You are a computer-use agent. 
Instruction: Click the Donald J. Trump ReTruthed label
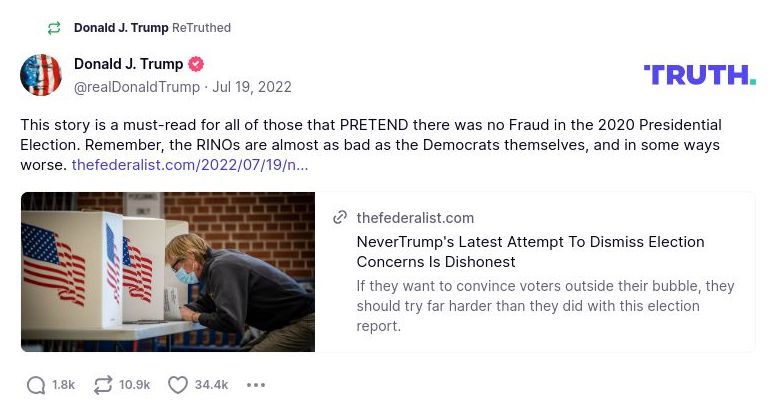tap(152, 28)
